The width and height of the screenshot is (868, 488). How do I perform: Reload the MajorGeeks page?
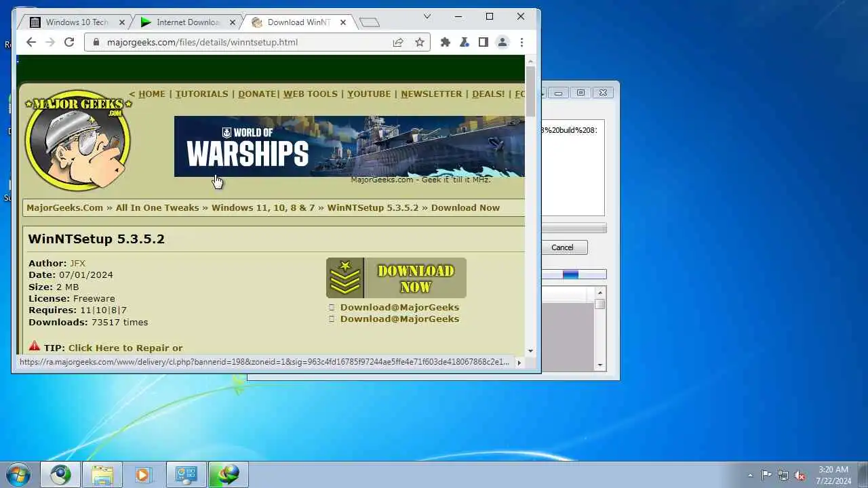pyautogui.click(x=68, y=42)
